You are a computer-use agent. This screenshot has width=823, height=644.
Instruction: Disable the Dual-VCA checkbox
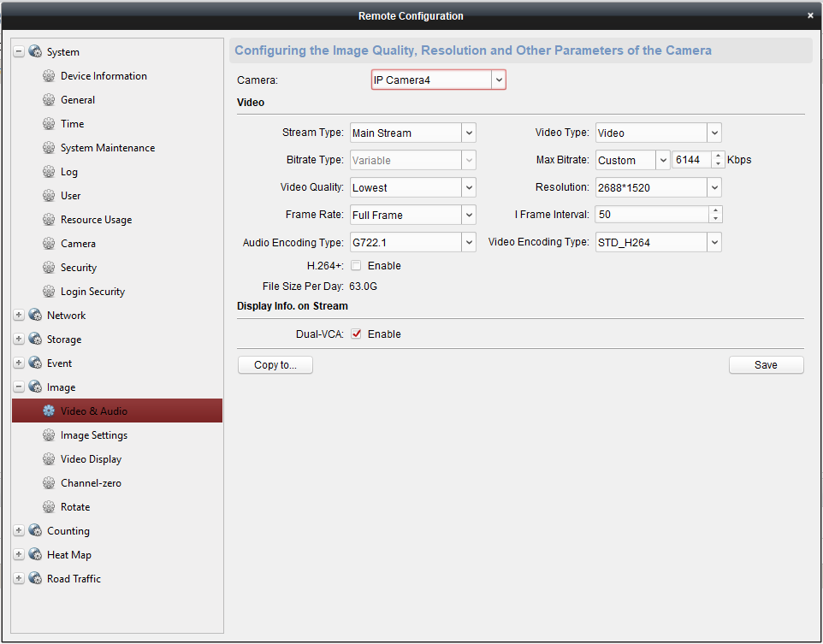pos(356,334)
